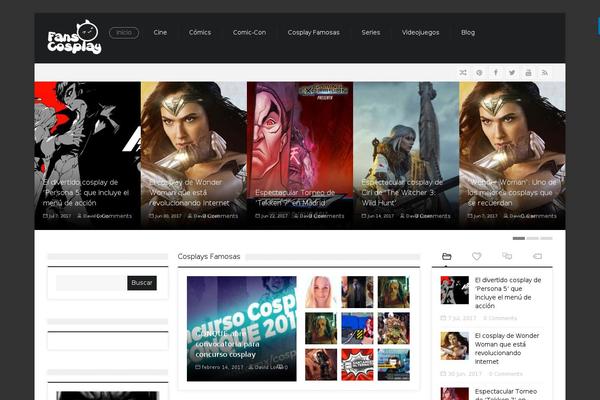Click the shuffle random post icon
Screen dimensions: 600x400
pos(463,72)
